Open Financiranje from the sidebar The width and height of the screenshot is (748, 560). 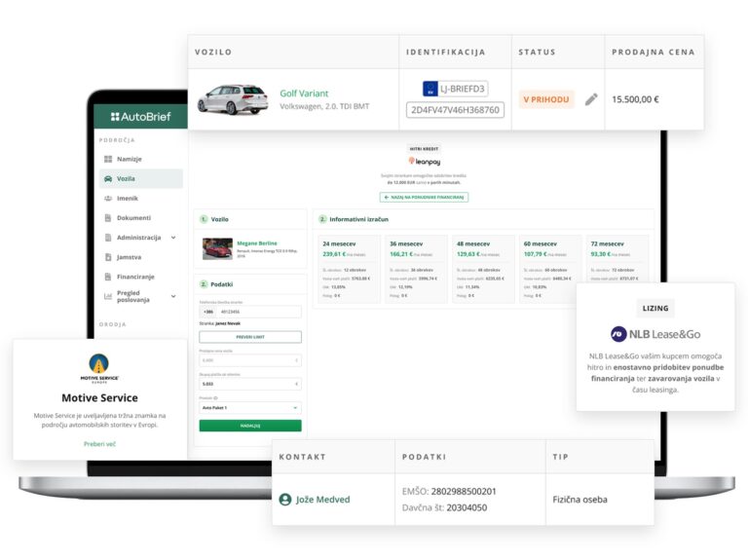[x=107, y=277]
